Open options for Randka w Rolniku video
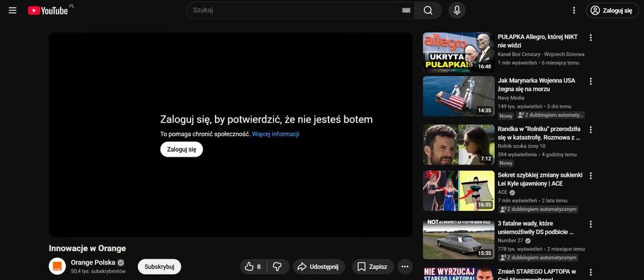This screenshot has height=280, width=644. 590,130
